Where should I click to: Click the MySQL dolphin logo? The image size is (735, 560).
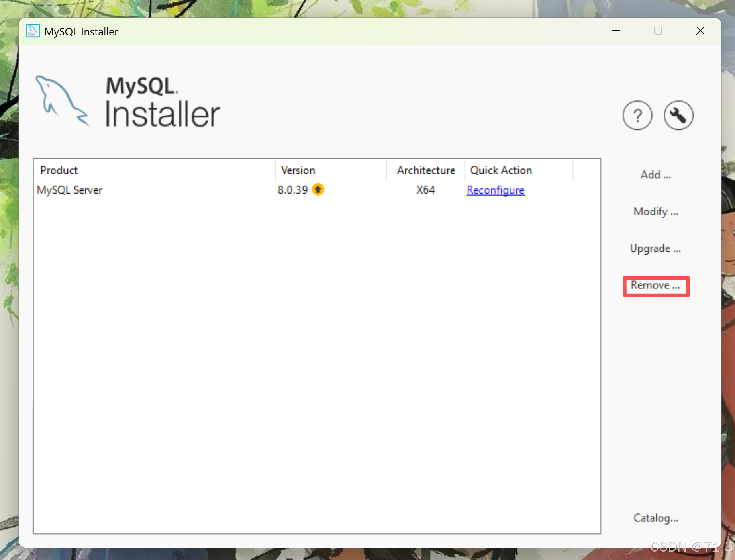pos(62,101)
